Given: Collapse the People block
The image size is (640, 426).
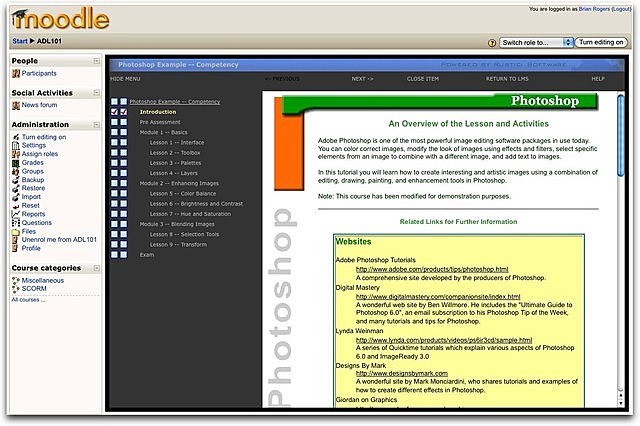Looking at the screenshot, I should (97, 61).
